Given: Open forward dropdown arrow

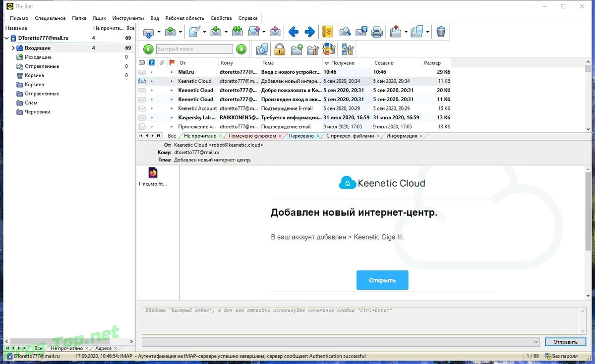Looking at the screenshot, I should pyautogui.click(x=264, y=32).
